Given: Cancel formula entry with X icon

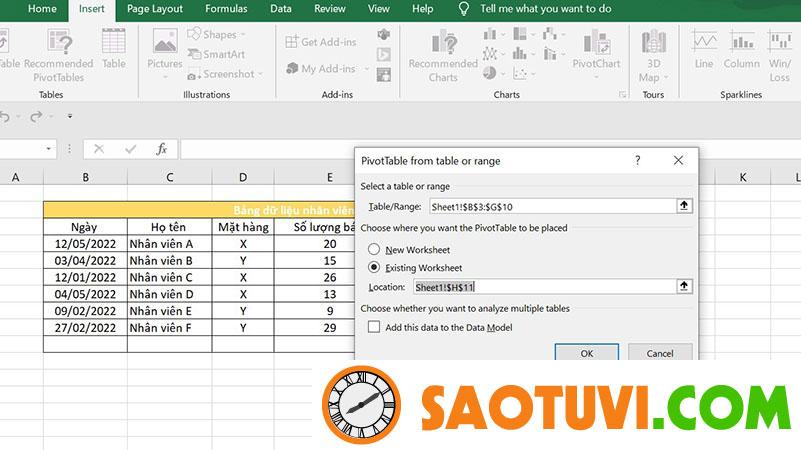Looking at the screenshot, I should 99,149.
